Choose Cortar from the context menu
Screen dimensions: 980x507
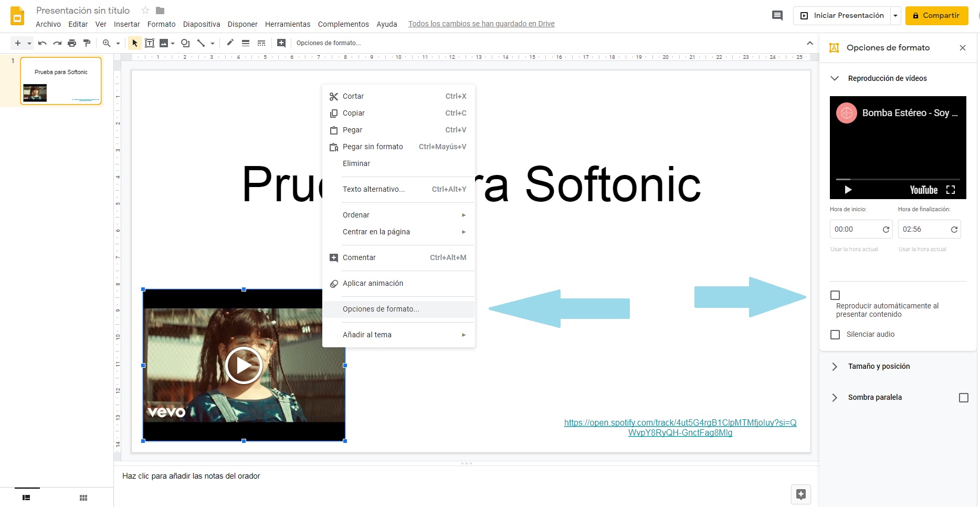[398, 96]
